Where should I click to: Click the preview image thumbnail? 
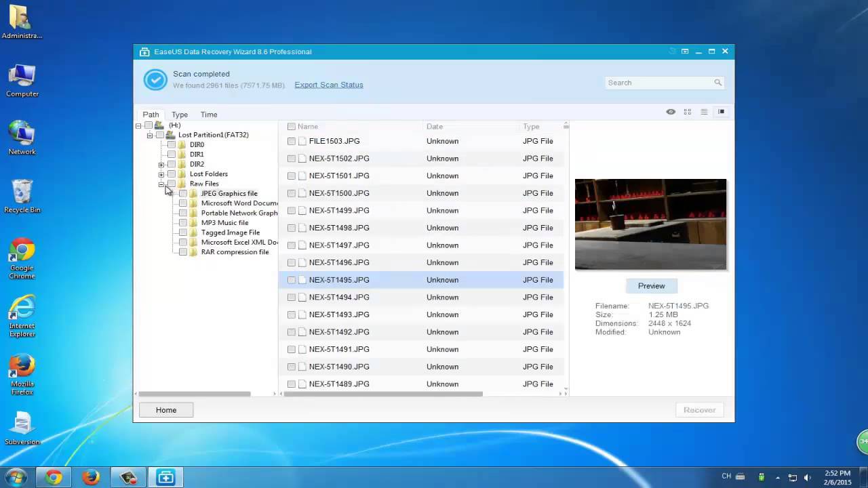click(x=650, y=224)
